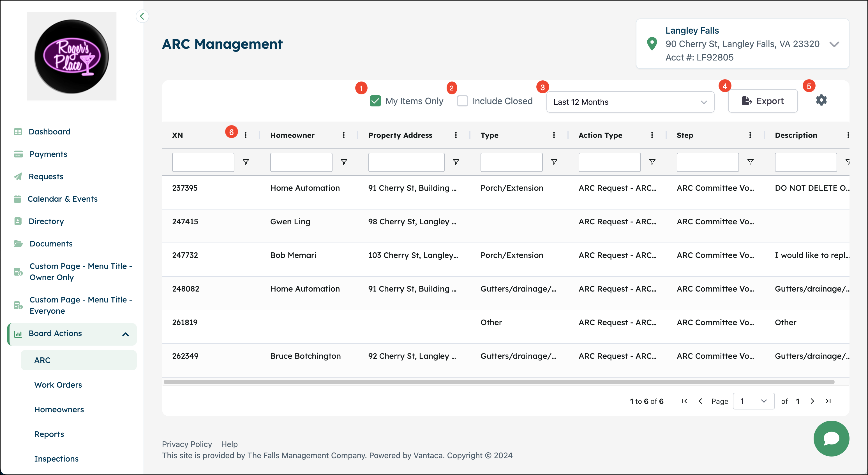Open the page number dropdown
The height and width of the screenshot is (475, 868).
tap(753, 401)
